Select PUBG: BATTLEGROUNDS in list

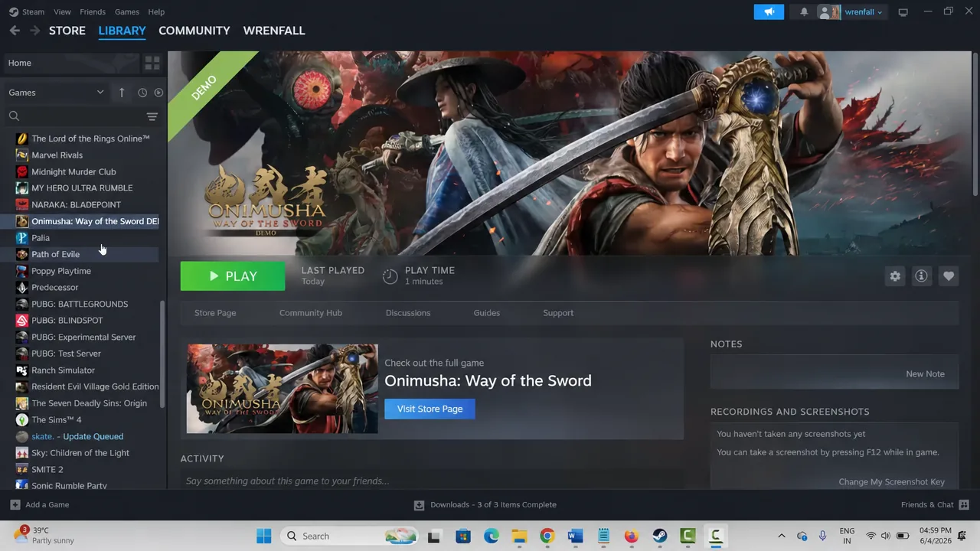80,304
